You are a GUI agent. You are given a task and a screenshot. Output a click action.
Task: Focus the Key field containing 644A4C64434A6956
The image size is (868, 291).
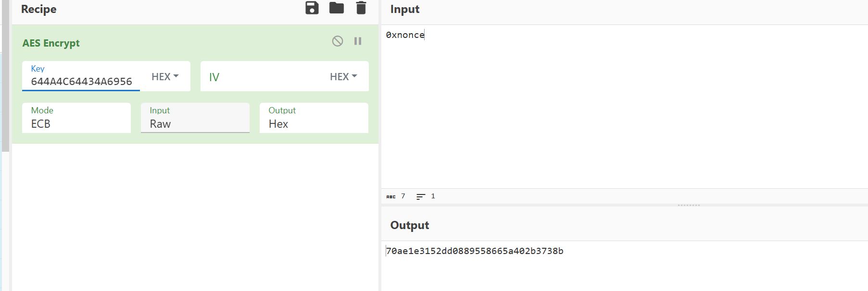coord(81,81)
